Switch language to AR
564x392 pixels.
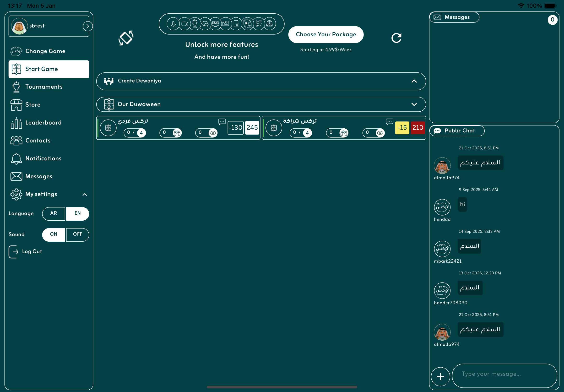54,213
